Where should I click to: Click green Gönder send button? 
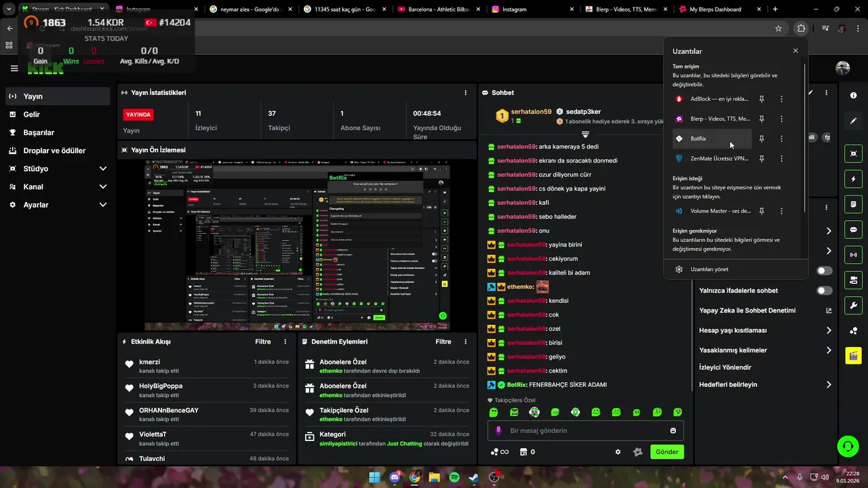667,452
